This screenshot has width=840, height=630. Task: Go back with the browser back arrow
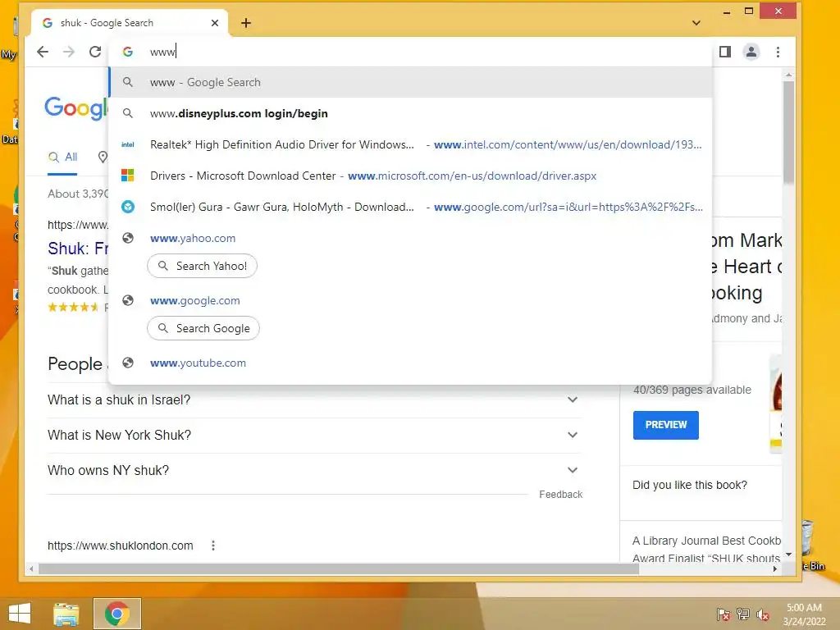[43, 52]
